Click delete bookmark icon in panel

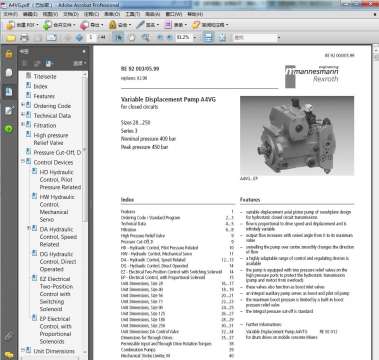pyautogui.click(x=25, y=63)
